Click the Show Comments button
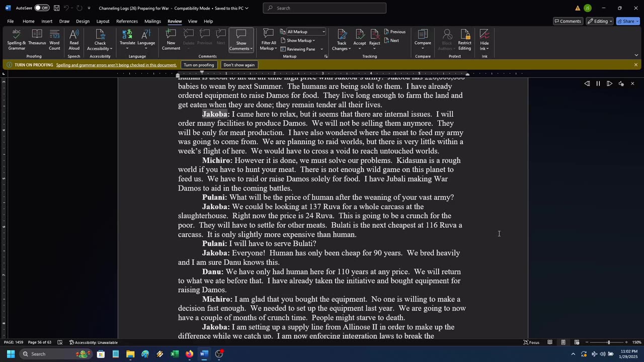 coord(241,39)
